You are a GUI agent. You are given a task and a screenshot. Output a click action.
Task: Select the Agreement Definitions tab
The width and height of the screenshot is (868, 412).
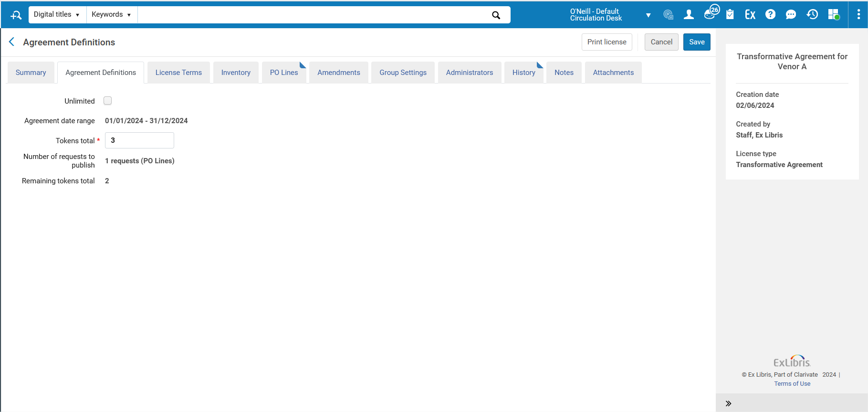pyautogui.click(x=101, y=73)
